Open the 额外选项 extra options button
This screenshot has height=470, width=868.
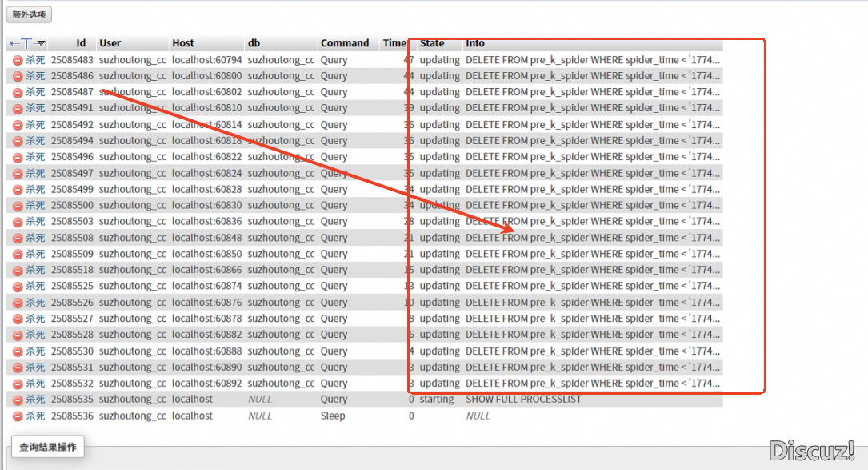30,14
